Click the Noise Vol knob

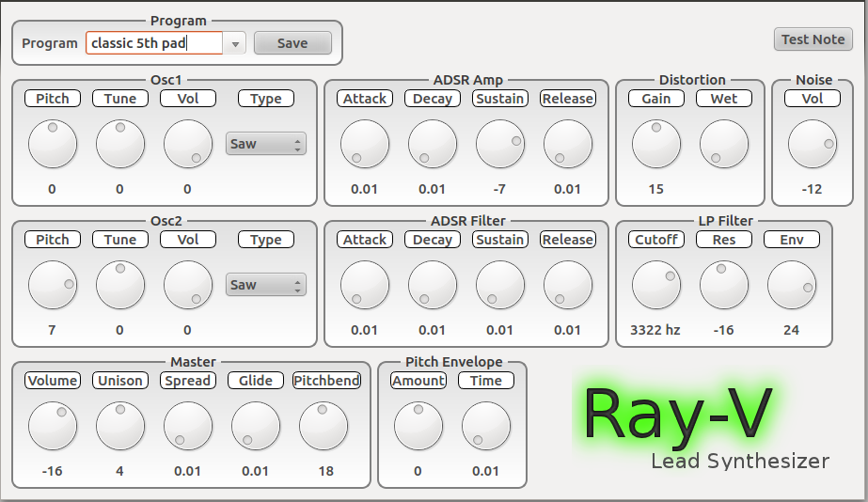click(x=813, y=144)
